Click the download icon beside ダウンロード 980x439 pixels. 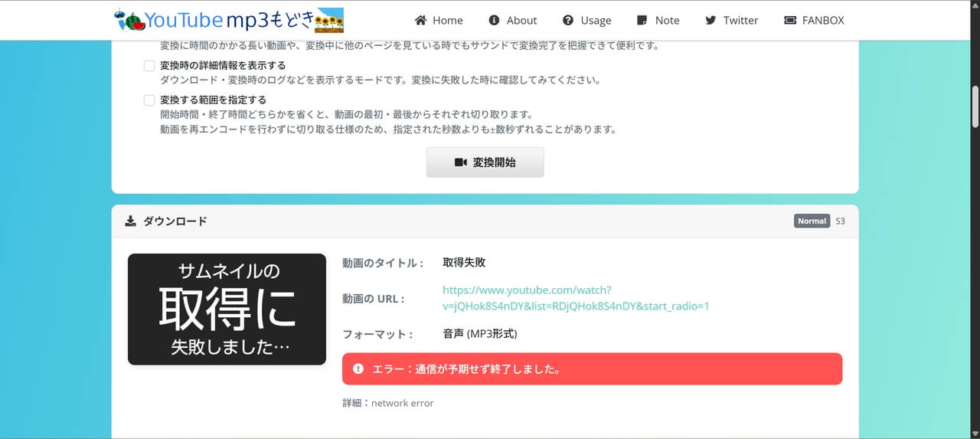131,221
